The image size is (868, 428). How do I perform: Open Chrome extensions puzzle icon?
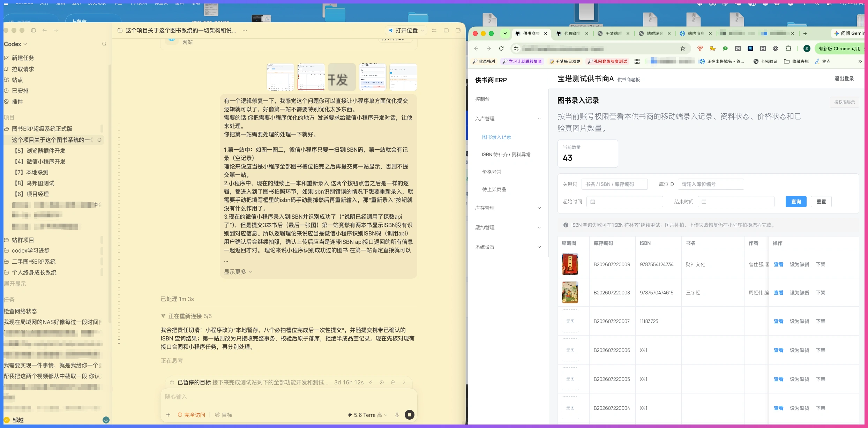tap(788, 48)
